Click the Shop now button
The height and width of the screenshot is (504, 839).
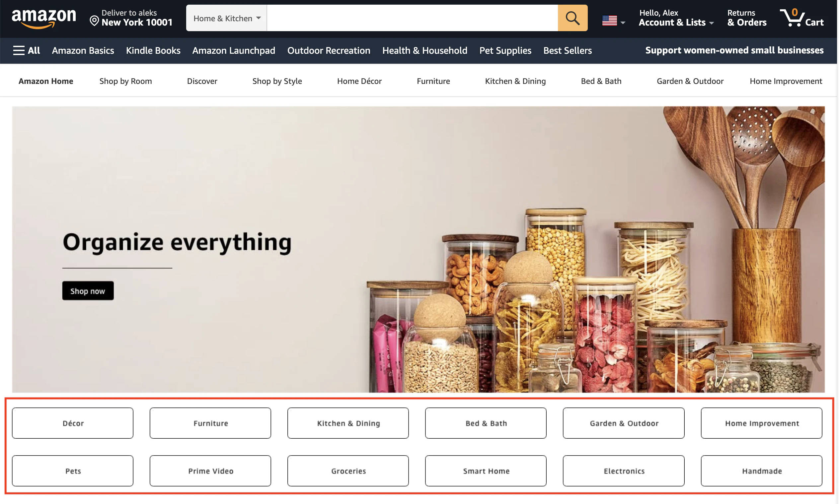(88, 291)
